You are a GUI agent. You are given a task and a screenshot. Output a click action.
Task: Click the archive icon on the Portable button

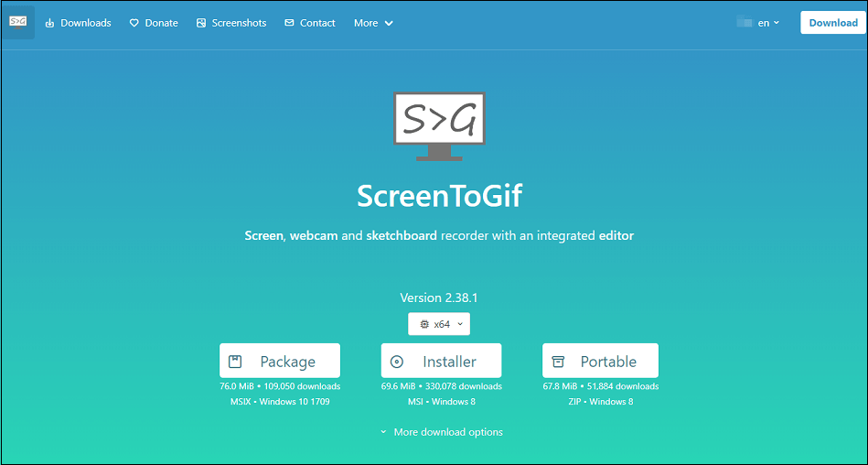coord(559,362)
